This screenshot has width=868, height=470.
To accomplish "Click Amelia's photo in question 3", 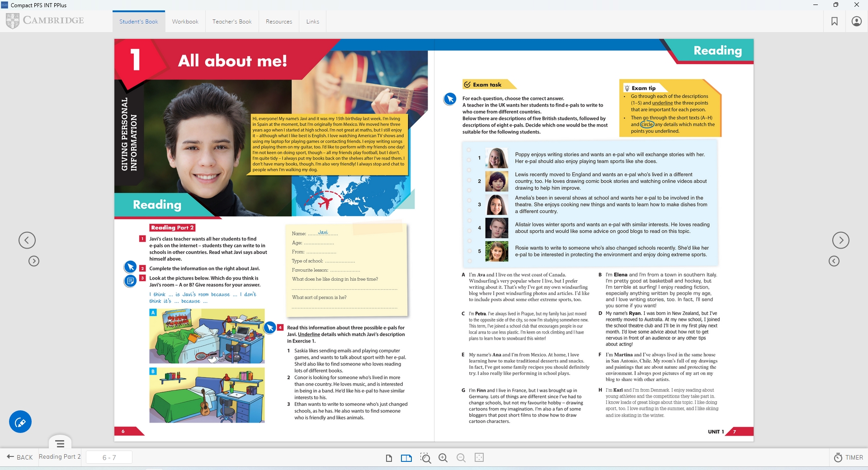I will point(496,205).
